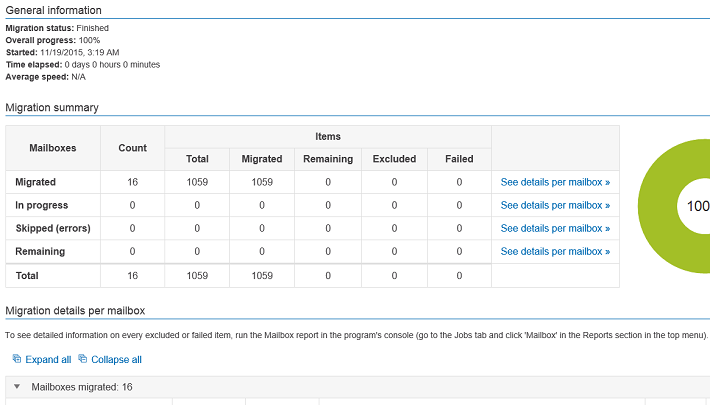Viewport: 710px width, 405px height.
Task: Click the Migration summary heading
Action: point(52,108)
